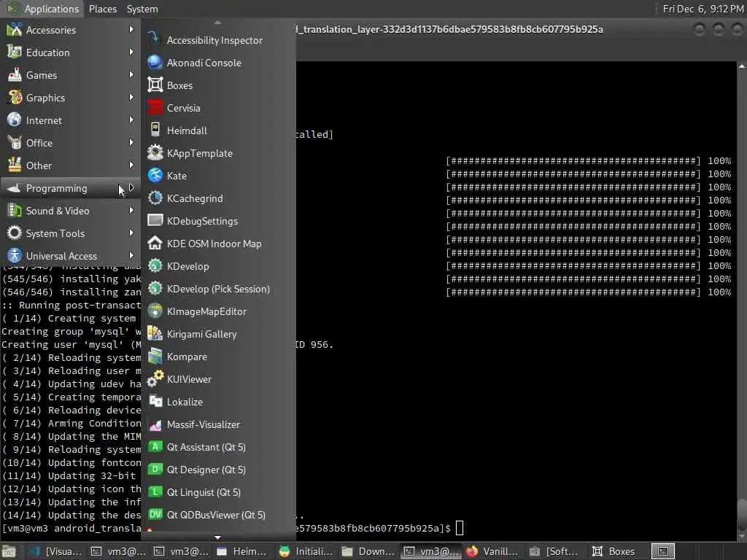Launch KDE OSM Indoor Map icon

(155, 244)
